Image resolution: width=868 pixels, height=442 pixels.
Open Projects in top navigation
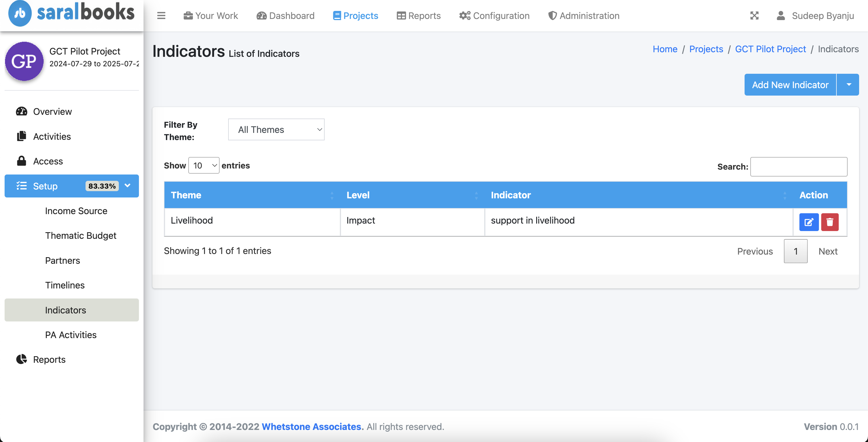(x=355, y=15)
